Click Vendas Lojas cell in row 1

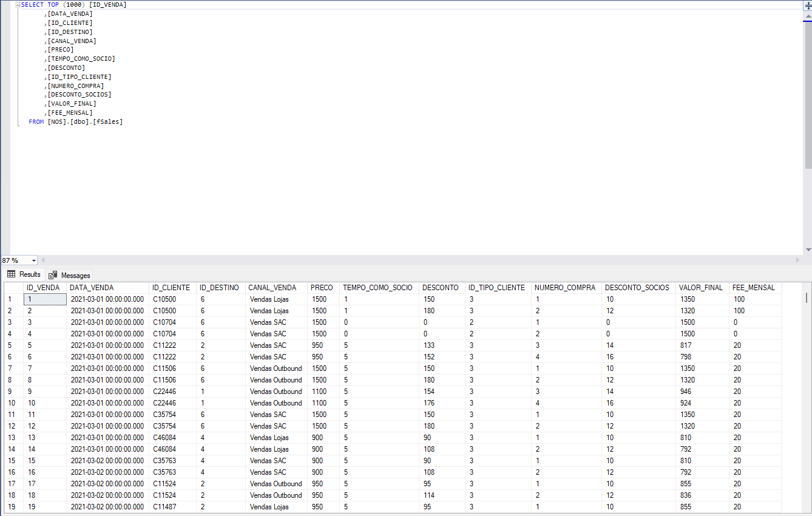277,299
